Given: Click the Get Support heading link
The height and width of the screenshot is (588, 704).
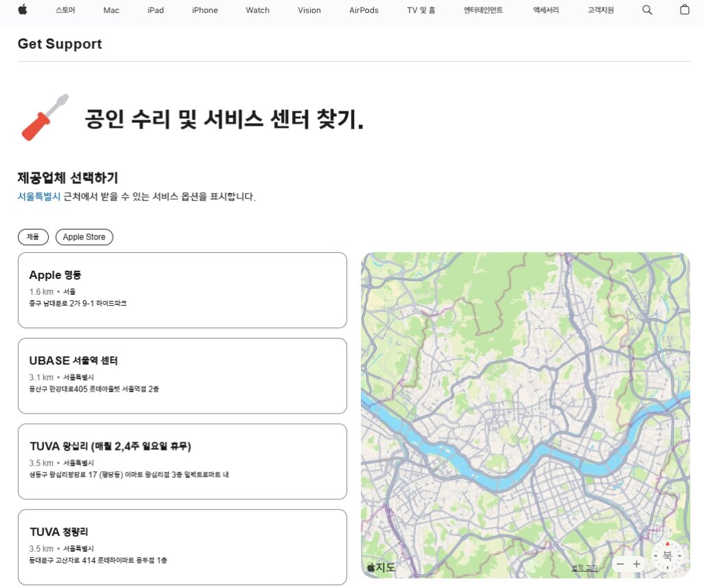Looking at the screenshot, I should tap(59, 44).
